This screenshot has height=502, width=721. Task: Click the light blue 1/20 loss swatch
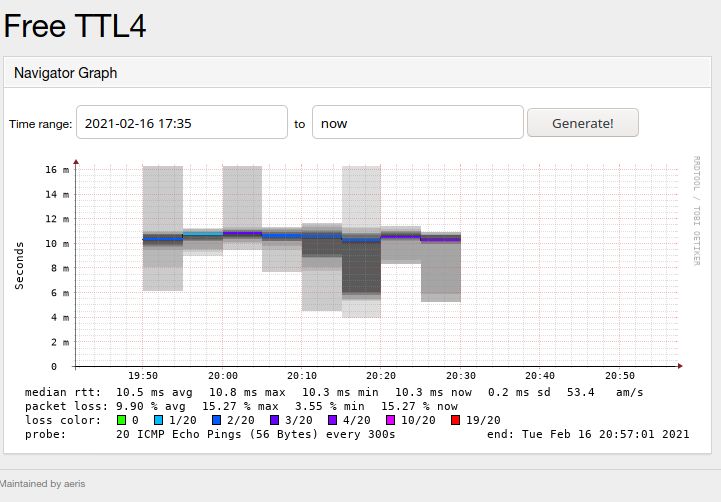[158, 420]
